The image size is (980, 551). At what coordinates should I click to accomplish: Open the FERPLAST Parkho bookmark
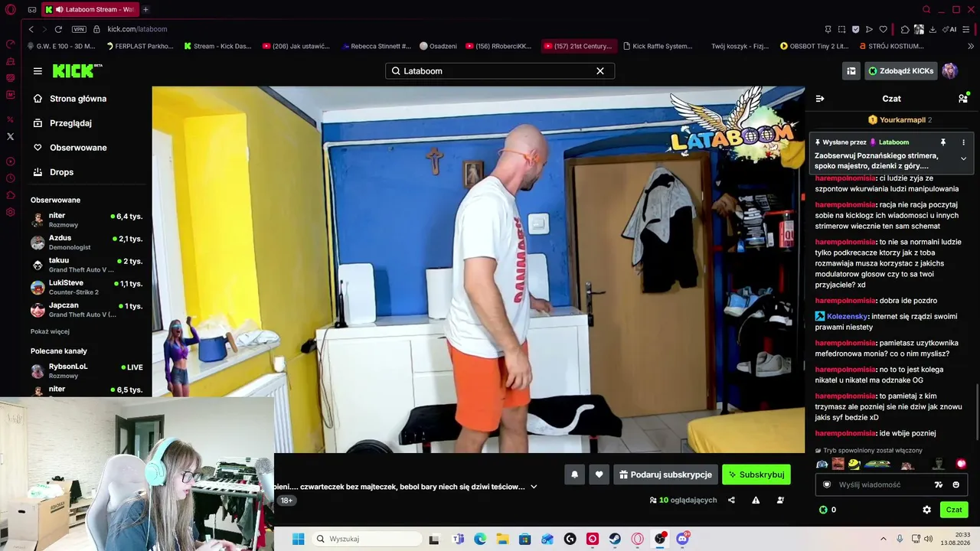point(139,46)
